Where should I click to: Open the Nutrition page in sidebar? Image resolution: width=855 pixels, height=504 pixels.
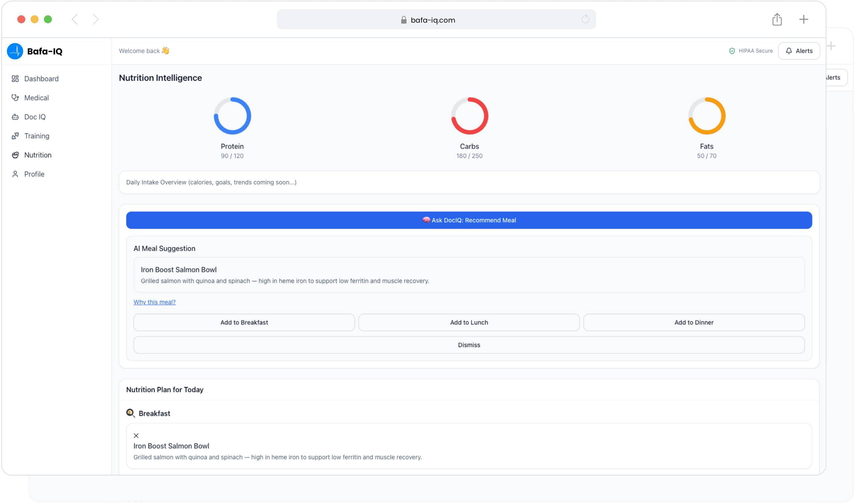pos(38,155)
